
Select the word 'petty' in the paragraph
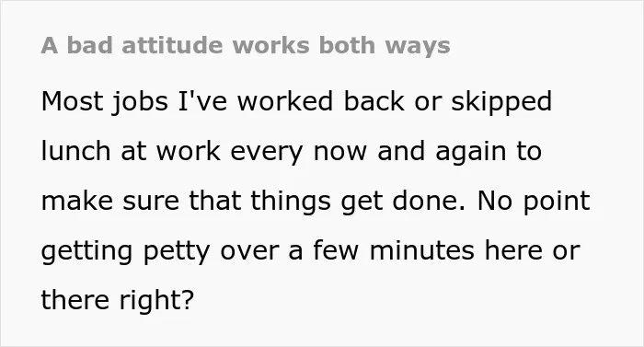pyautogui.click(x=177, y=252)
